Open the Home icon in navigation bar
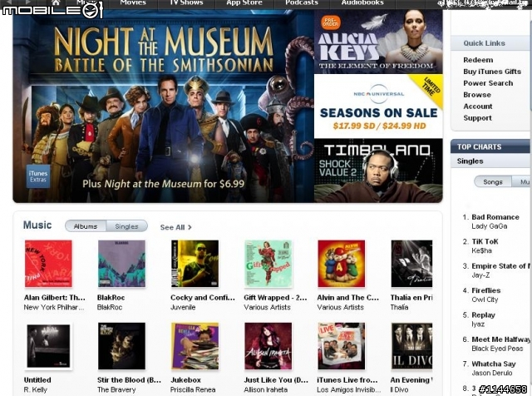Screen dimensions: 532x396 [x=57, y=2]
